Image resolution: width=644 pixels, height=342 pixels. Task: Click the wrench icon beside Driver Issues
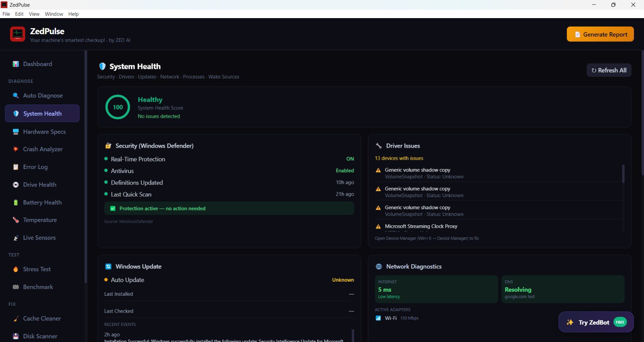pos(379,146)
